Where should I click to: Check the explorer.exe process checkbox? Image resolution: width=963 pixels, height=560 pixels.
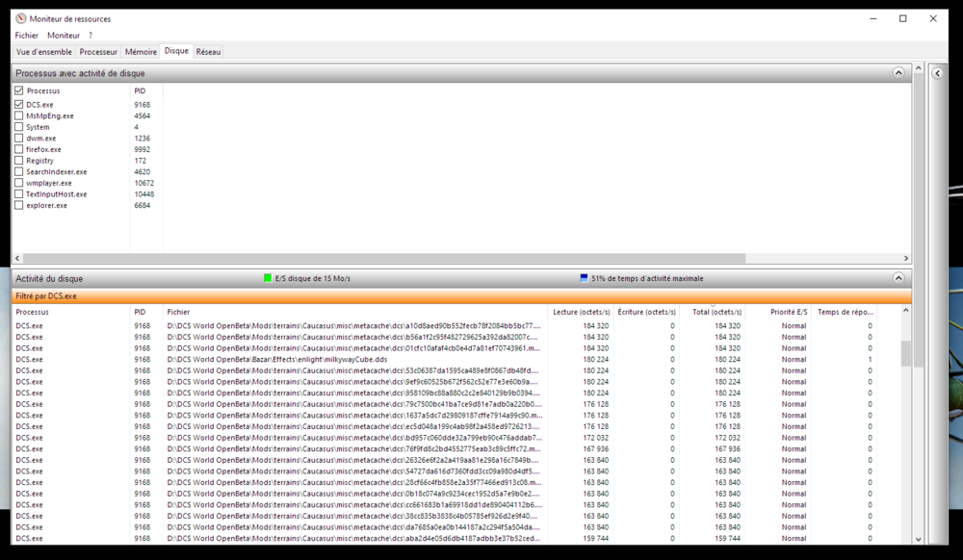coord(19,205)
